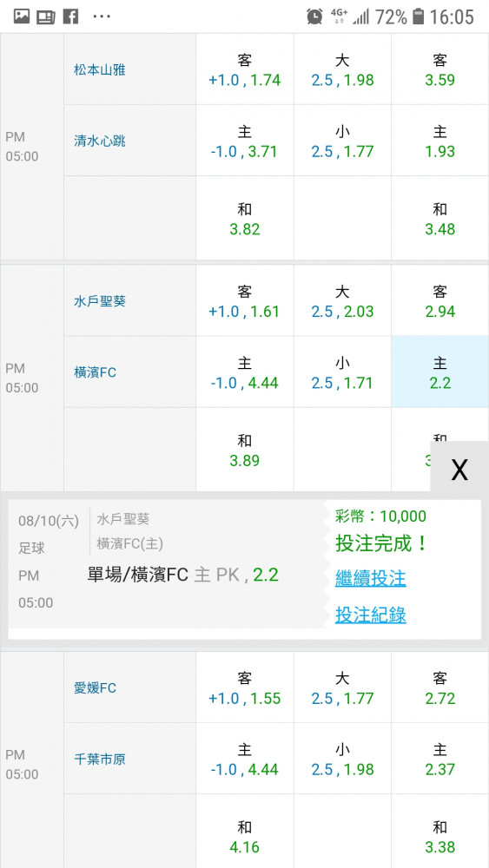Open team 愛媛FC

tap(96, 687)
